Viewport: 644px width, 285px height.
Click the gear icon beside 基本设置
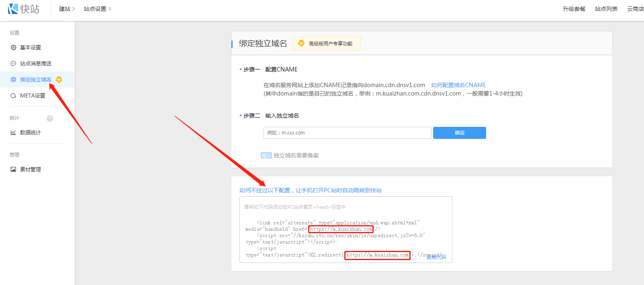click(x=13, y=47)
